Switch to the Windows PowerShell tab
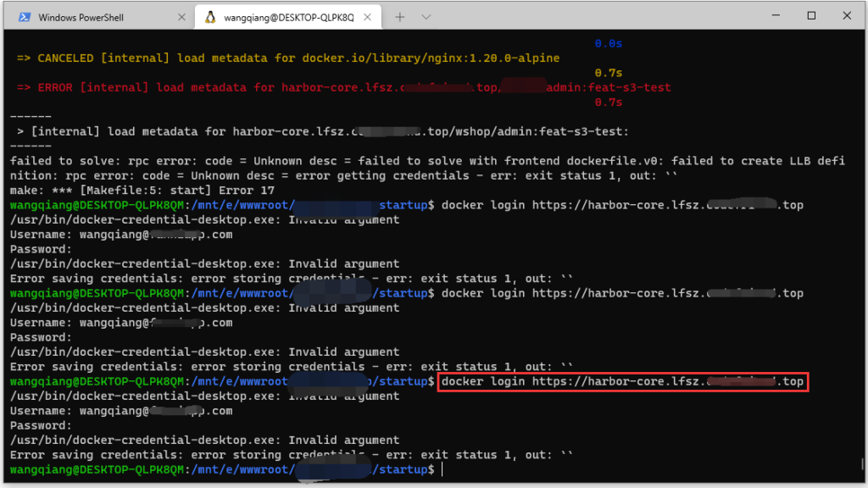This screenshot has height=488, width=868. 92,17
